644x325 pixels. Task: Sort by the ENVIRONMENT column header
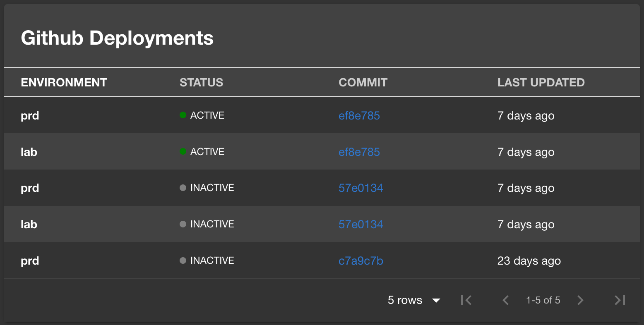point(64,82)
